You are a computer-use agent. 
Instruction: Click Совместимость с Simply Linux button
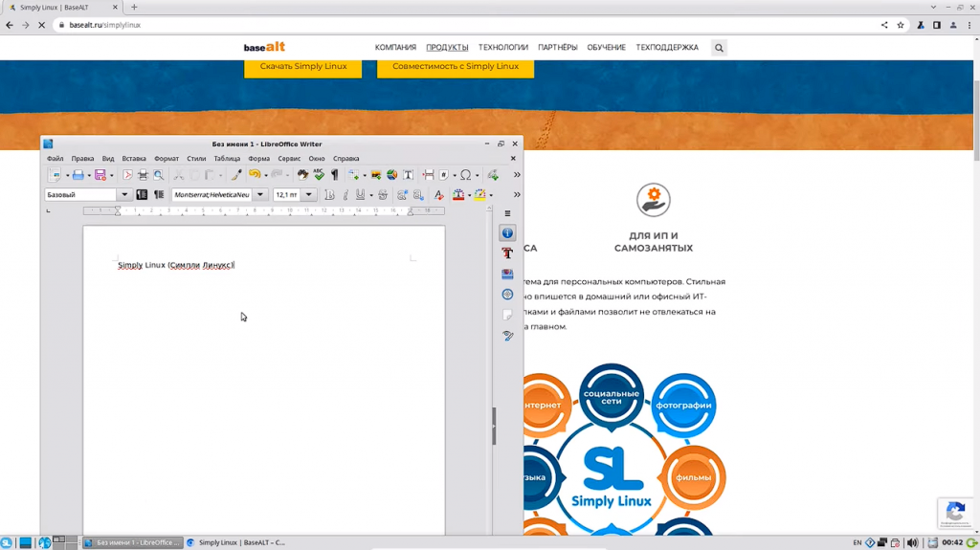pos(456,67)
